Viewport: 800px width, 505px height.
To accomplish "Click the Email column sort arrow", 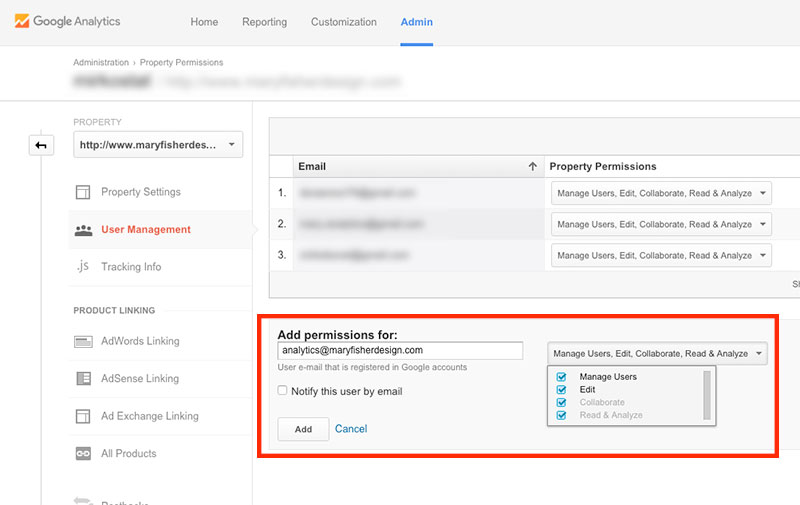I will coord(533,166).
